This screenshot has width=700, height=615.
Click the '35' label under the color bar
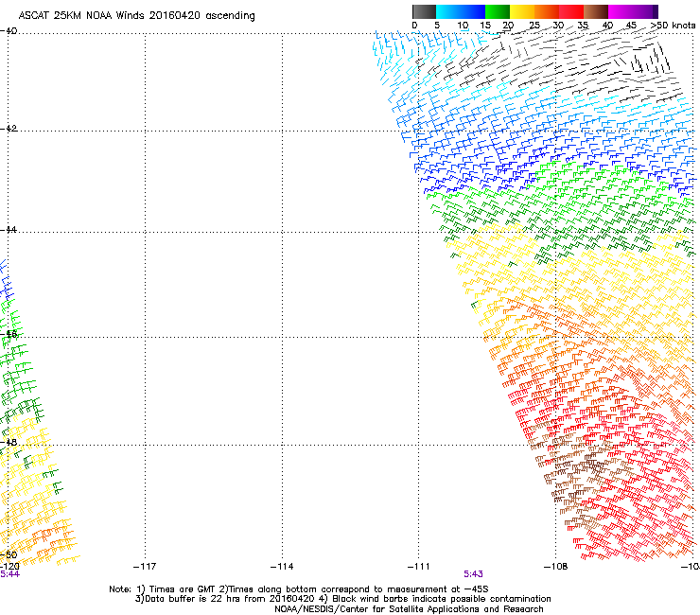point(583,26)
